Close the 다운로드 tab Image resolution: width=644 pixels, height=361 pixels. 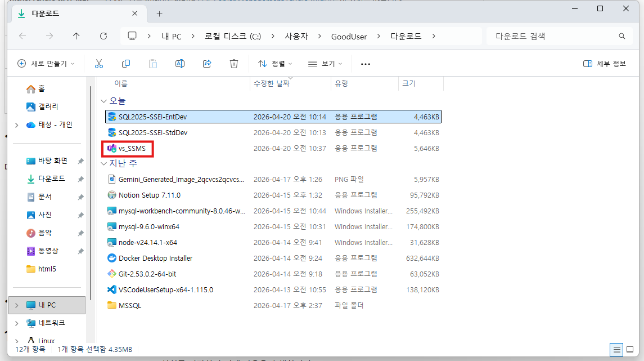pyautogui.click(x=135, y=14)
